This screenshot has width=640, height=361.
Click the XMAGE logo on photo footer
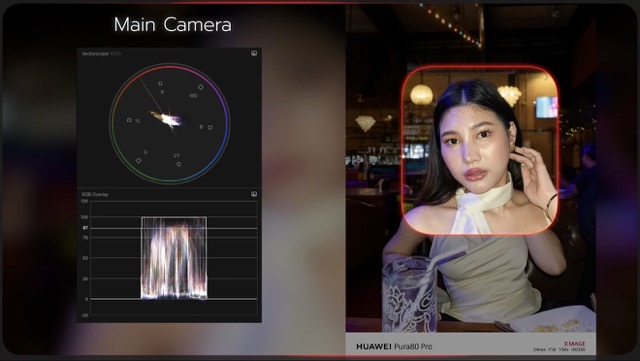574,344
